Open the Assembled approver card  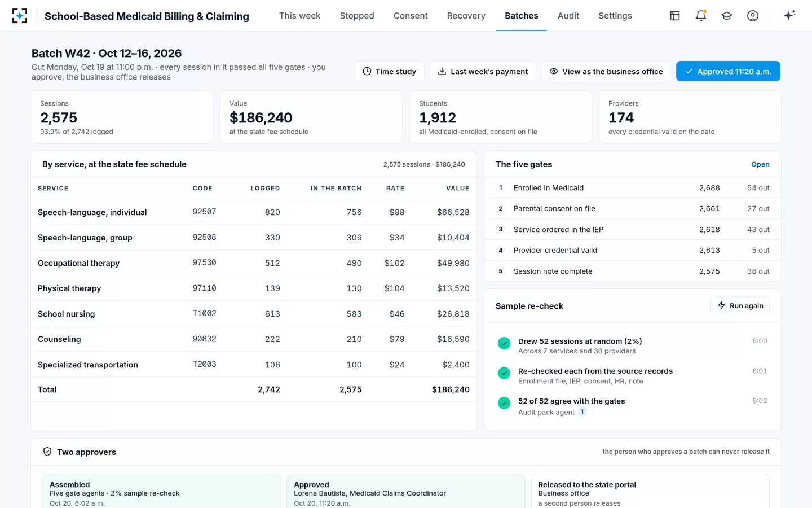(161, 491)
